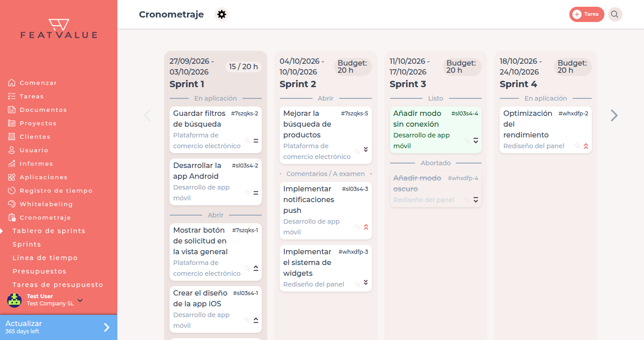Click the Sprint 4 Budget 20 h badge
This screenshot has height=340, width=644.
(572, 66)
